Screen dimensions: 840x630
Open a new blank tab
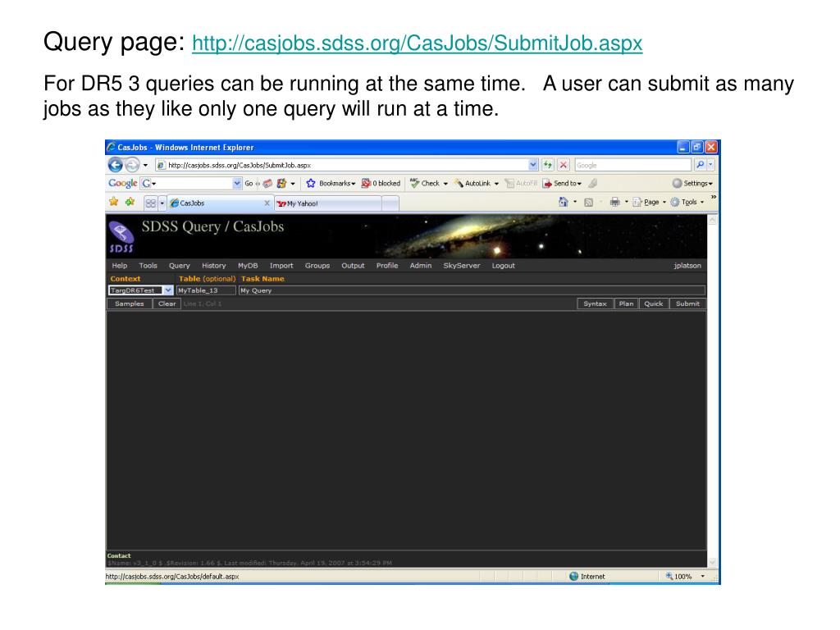[390, 203]
